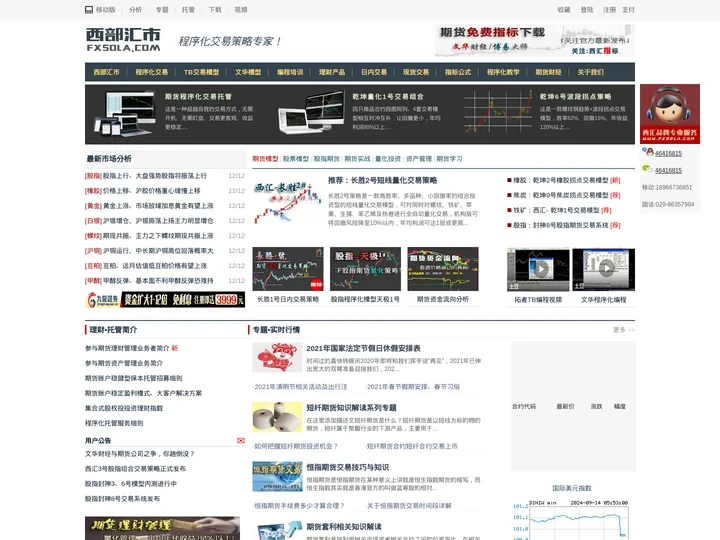720x540 pixels.
Task: Open article 股指上行、大盘强势股指将振荡上行
Action: pyautogui.click(x=155, y=176)
